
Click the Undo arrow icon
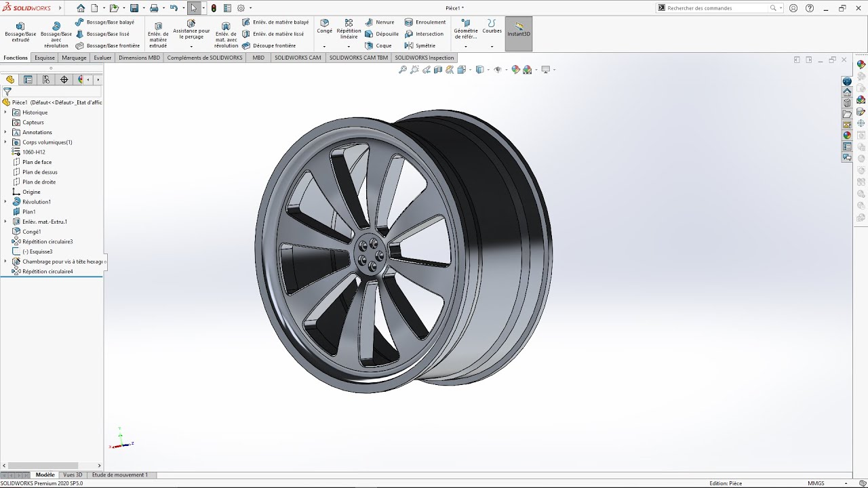[174, 8]
